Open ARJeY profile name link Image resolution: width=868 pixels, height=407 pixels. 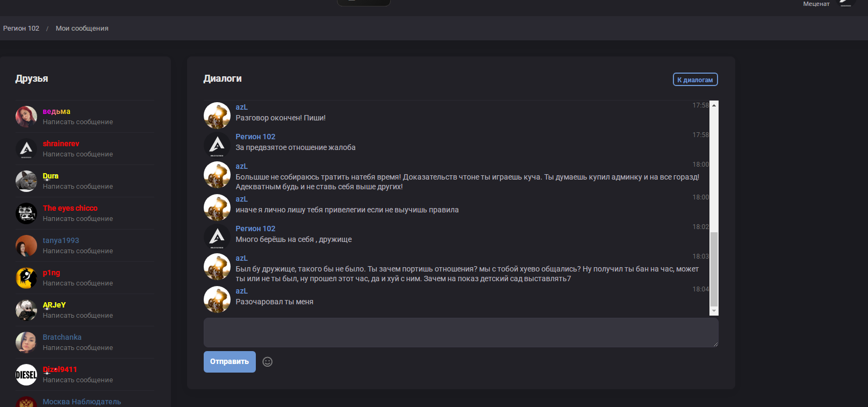point(54,305)
